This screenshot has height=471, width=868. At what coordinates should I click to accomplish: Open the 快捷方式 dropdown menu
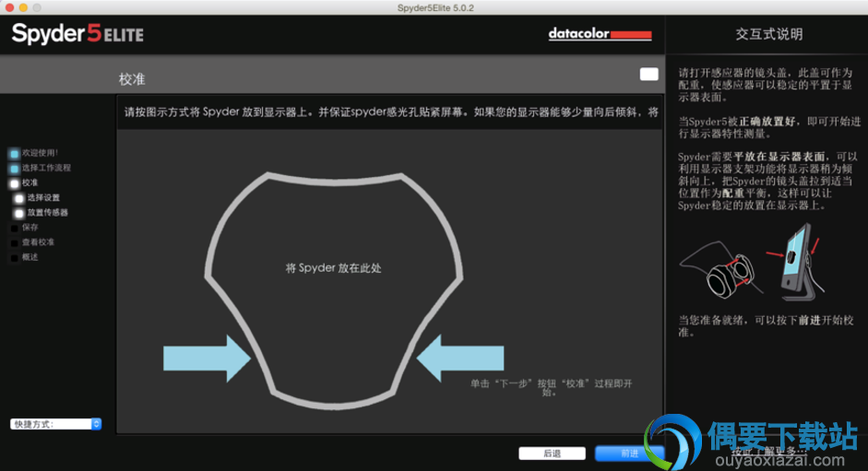(55, 424)
